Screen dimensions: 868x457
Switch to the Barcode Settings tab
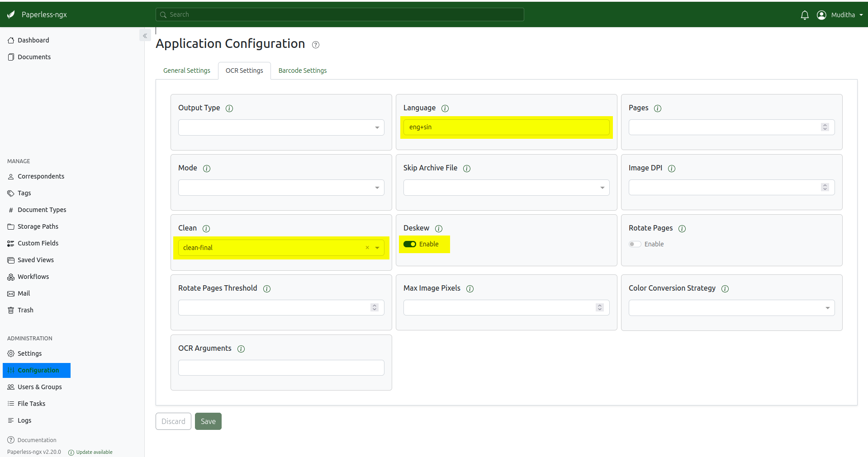click(x=302, y=71)
